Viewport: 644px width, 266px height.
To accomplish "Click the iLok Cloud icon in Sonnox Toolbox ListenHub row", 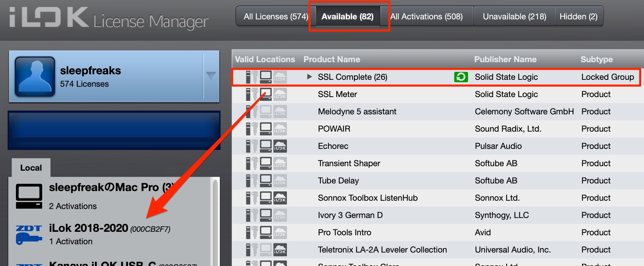I will [x=280, y=198].
